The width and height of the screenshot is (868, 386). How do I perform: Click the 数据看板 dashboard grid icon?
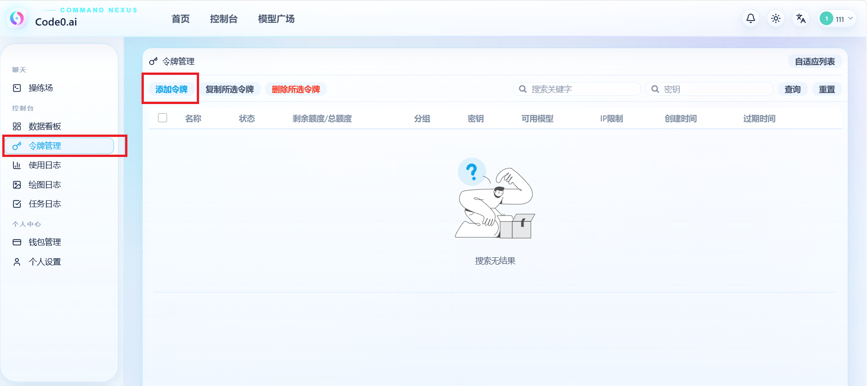(17, 126)
